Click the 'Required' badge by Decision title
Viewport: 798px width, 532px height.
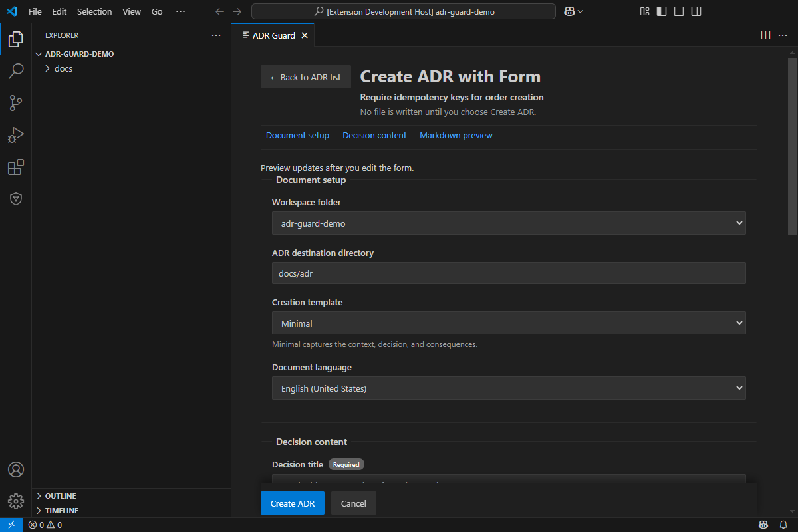346,465
